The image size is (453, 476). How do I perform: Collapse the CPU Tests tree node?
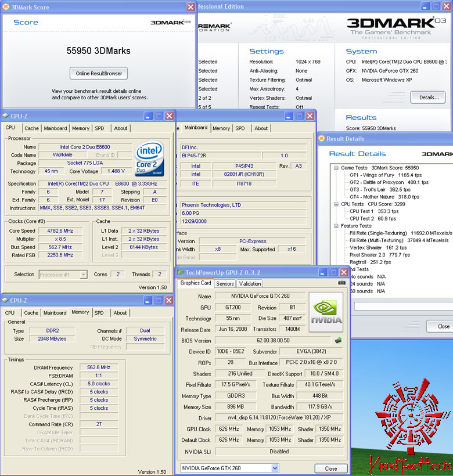tap(336, 204)
